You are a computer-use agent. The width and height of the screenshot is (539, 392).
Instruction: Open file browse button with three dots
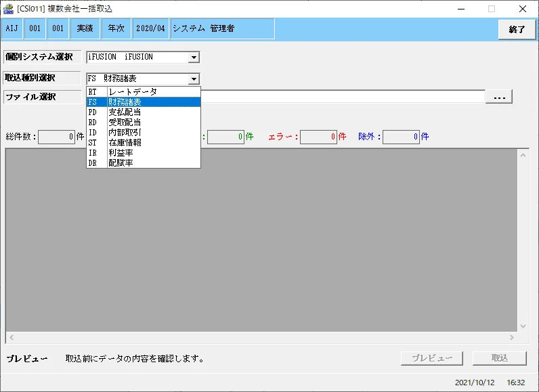tap(499, 97)
